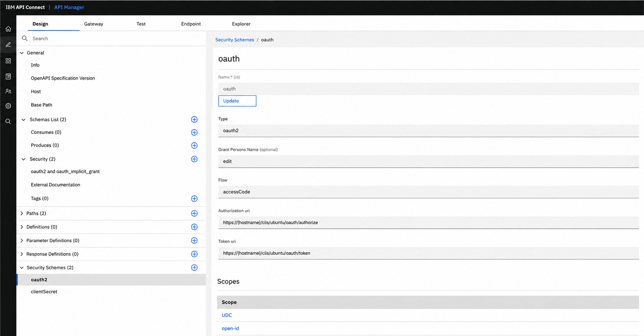Click the Scopes section heading
The image size is (644, 336).
(228, 281)
